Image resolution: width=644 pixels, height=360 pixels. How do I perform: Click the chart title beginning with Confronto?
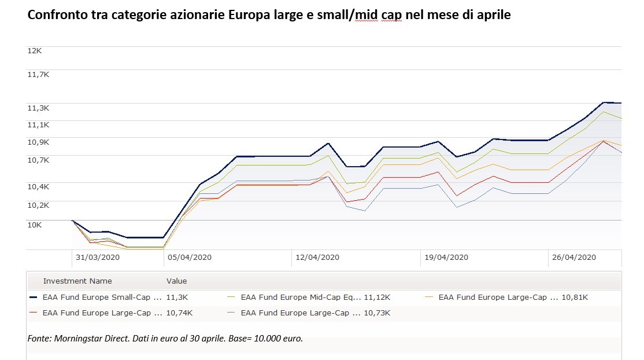click(269, 16)
